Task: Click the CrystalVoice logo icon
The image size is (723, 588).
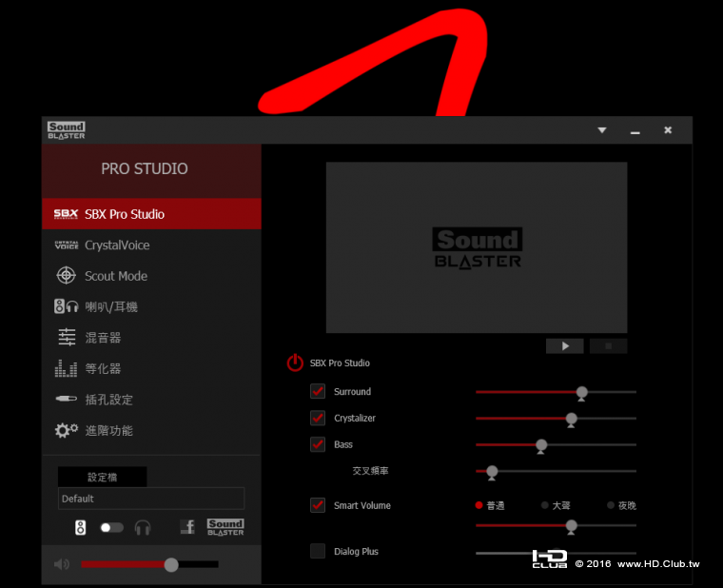Action: (66, 245)
